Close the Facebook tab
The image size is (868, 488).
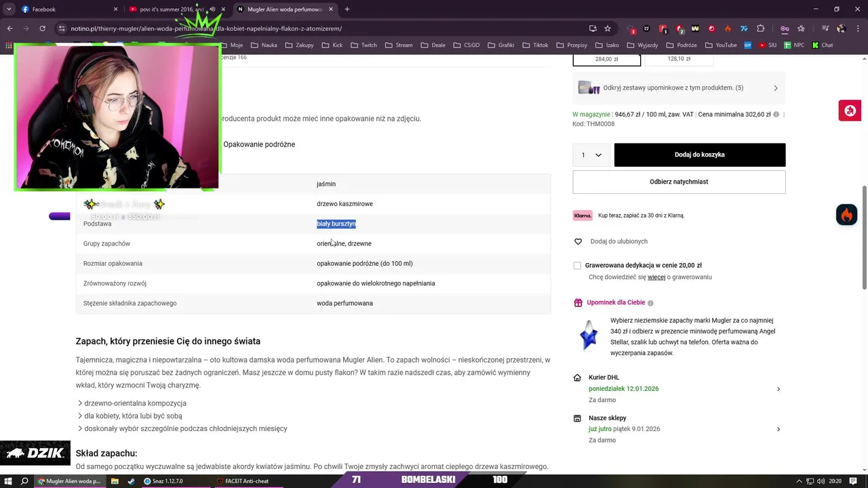(x=115, y=9)
